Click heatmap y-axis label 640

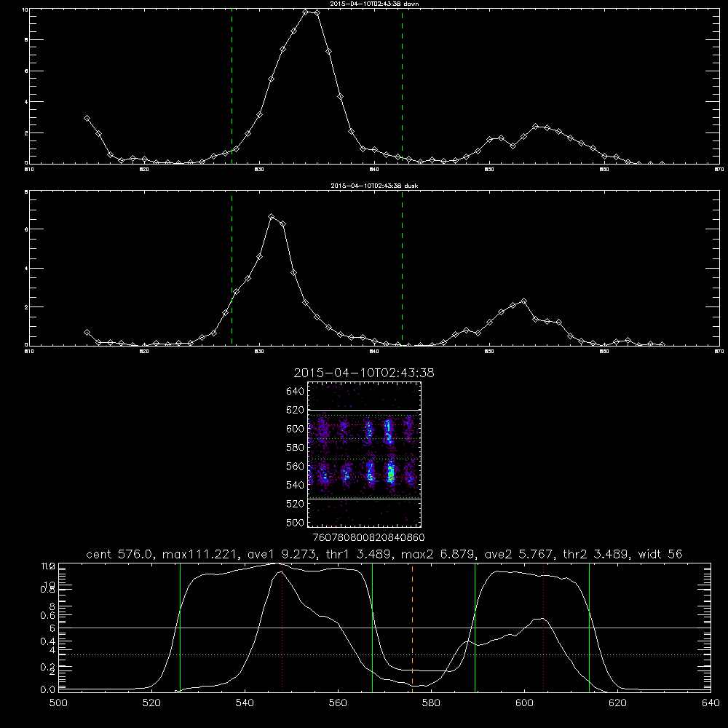coord(296,392)
